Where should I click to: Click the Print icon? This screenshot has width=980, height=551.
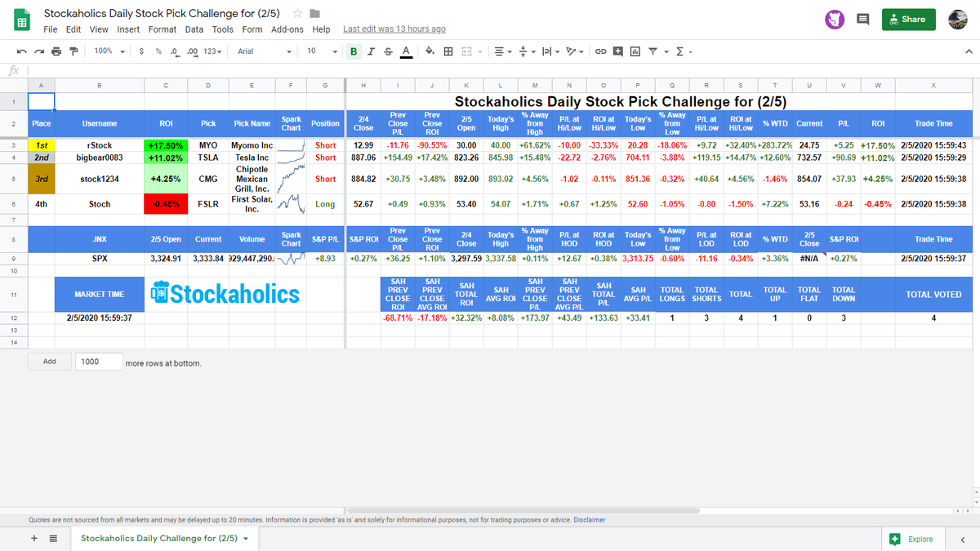coord(56,51)
